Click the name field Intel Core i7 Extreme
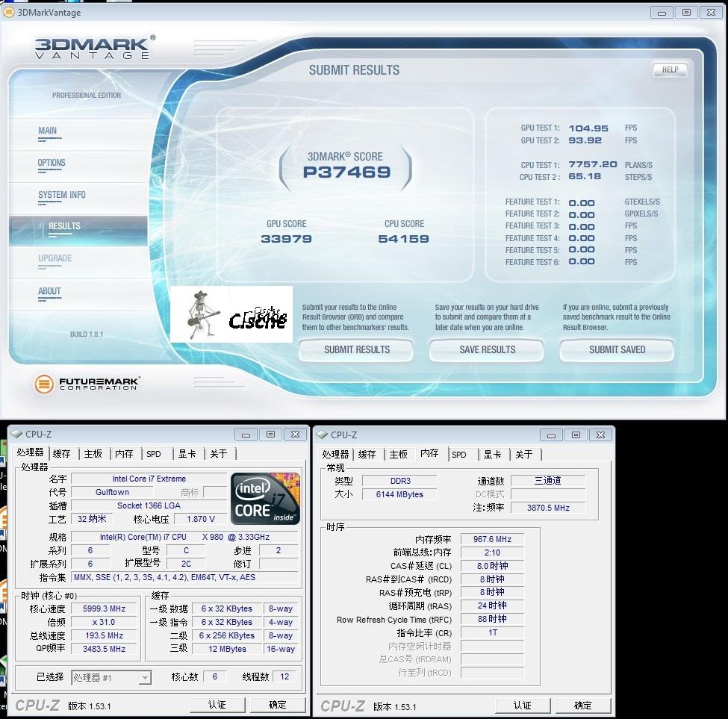The image size is (728, 719). (x=149, y=479)
